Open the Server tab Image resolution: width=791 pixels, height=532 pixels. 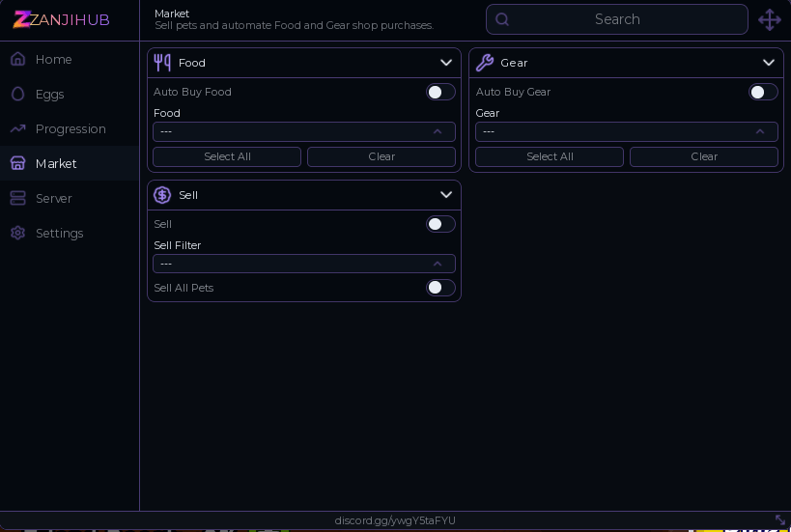(70, 198)
